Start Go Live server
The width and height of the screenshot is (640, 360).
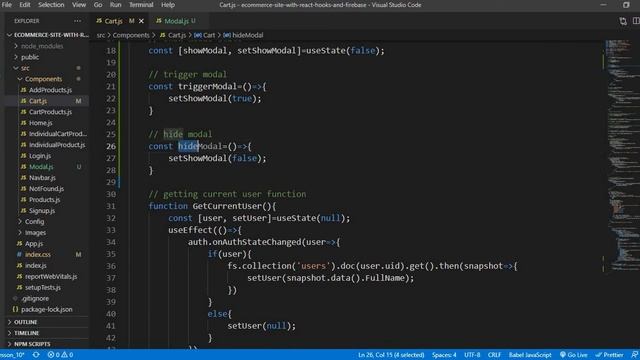coord(573,355)
